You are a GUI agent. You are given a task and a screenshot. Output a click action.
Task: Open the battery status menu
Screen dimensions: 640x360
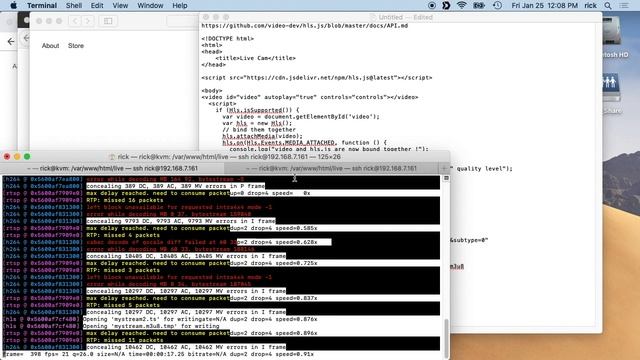tap(479, 5)
